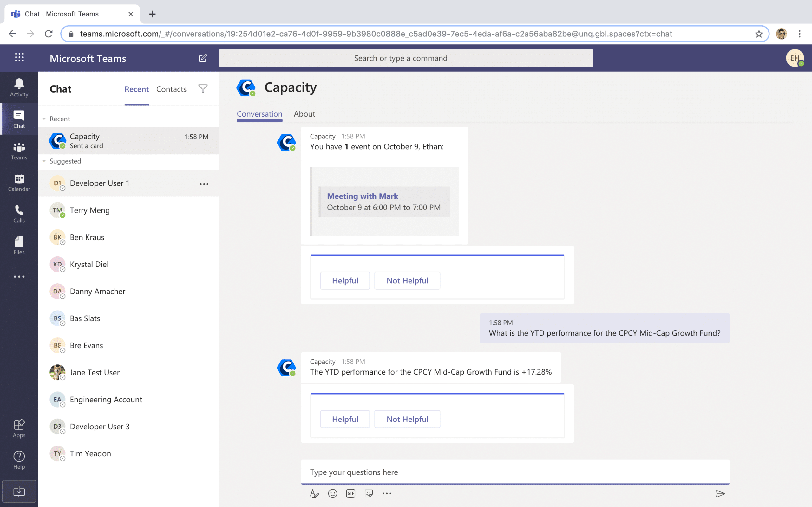Collapse the Suggested contacts section
This screenshot has width=812, height=507.
coord(44,161)
